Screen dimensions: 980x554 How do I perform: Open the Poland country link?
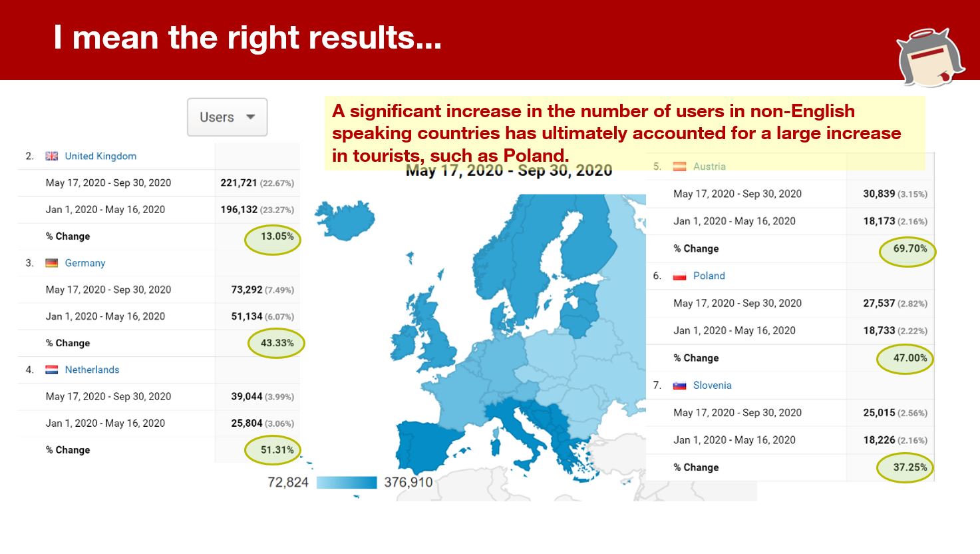(x=709, y=276)
